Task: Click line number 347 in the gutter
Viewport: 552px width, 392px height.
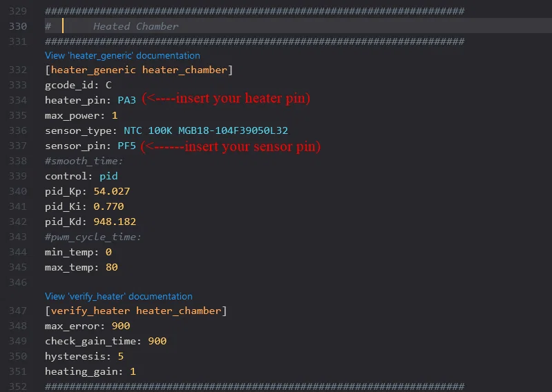Action: point(18,311)
